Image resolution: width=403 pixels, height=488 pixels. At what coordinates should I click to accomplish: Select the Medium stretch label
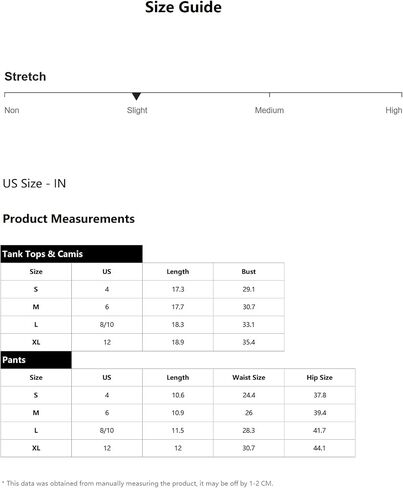(x=269, y=110)
